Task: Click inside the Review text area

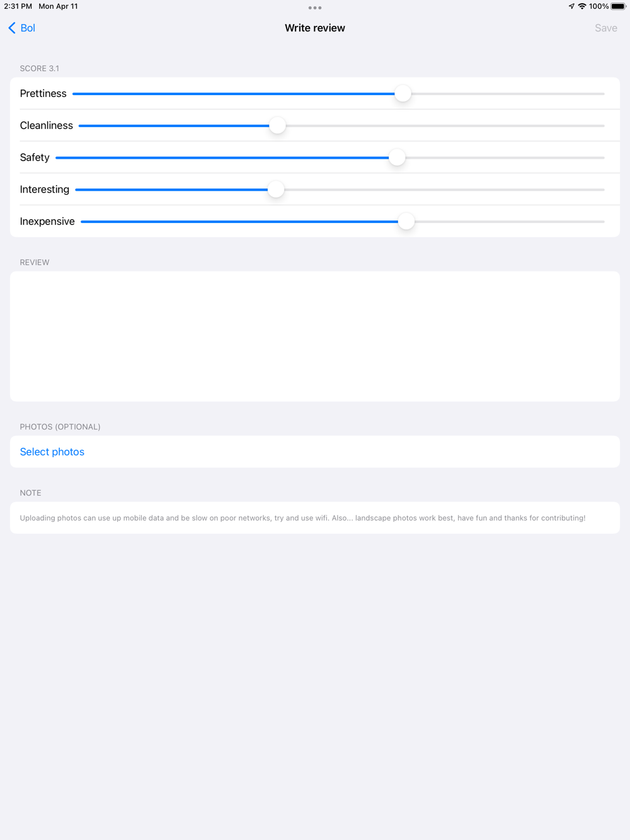Action: click(x=315, y=336)
